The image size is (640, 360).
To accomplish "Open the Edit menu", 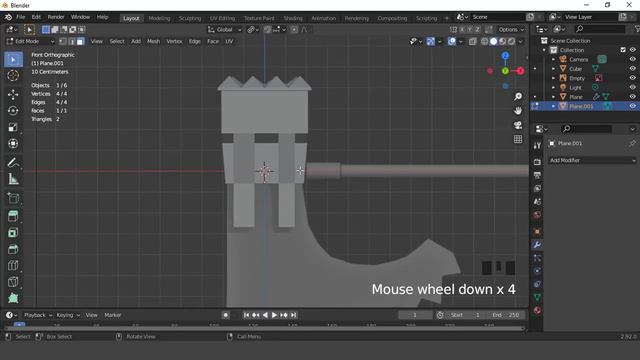I will pyautogui.click(x=36, y=17).
